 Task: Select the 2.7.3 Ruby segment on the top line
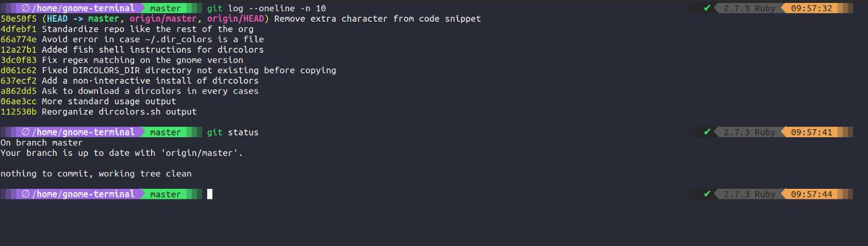pyautogui.click(x=749, y=8)
